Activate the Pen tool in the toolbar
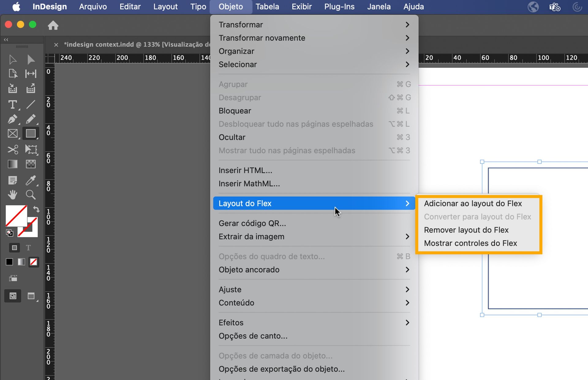Viewport: 588px width, 380px height. tap(13, 119)
